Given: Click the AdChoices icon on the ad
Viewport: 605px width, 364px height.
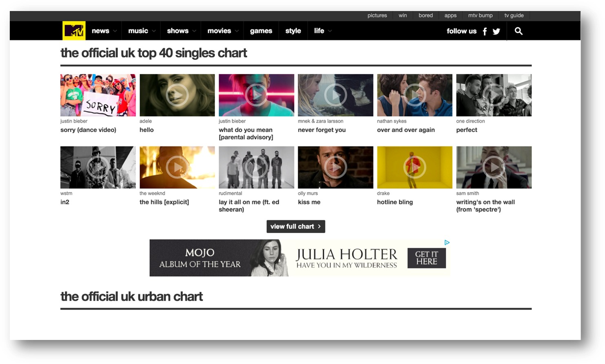Looking at the screenshot, I should (x=447, y=243).
